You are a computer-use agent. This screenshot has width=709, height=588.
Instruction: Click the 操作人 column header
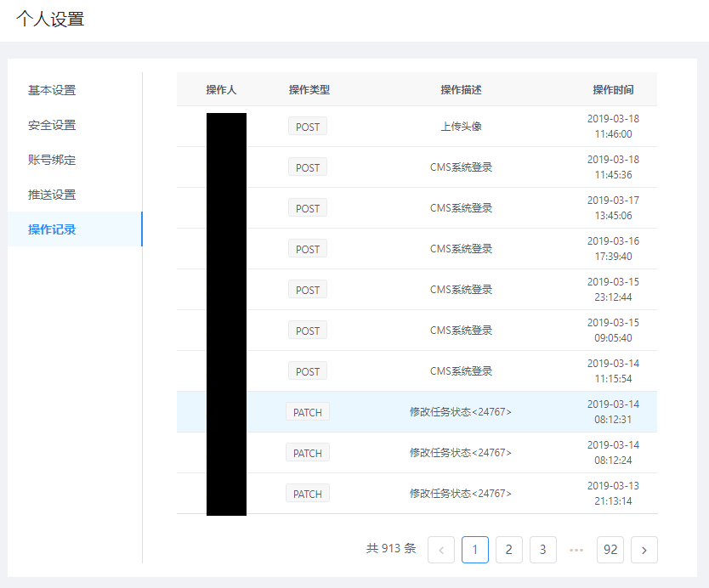point(221,89)
